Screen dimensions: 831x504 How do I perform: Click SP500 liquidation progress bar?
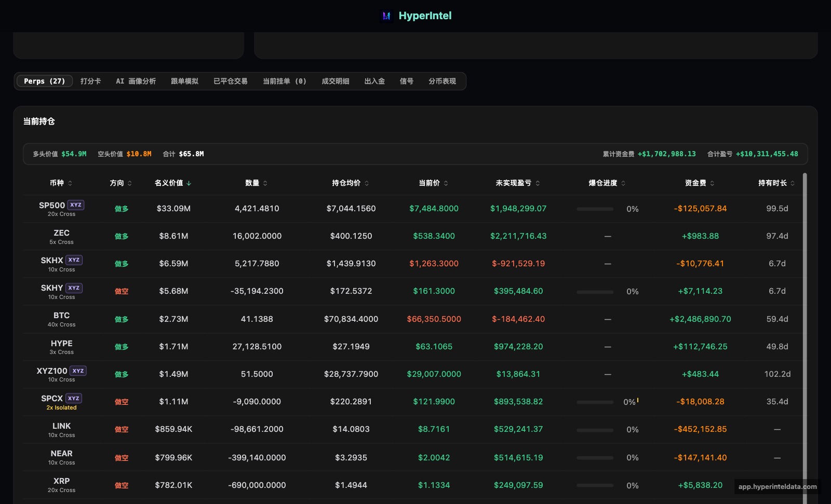click(595, 209)
